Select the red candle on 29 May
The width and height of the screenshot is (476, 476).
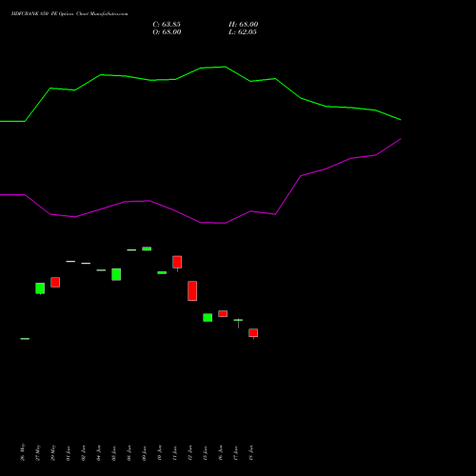pyautogui.click(x=55, y=282)
